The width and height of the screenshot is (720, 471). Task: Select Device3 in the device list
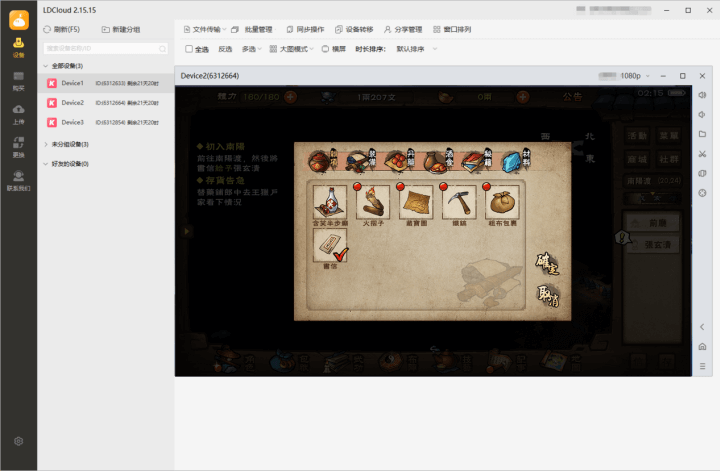pos(106,123)
